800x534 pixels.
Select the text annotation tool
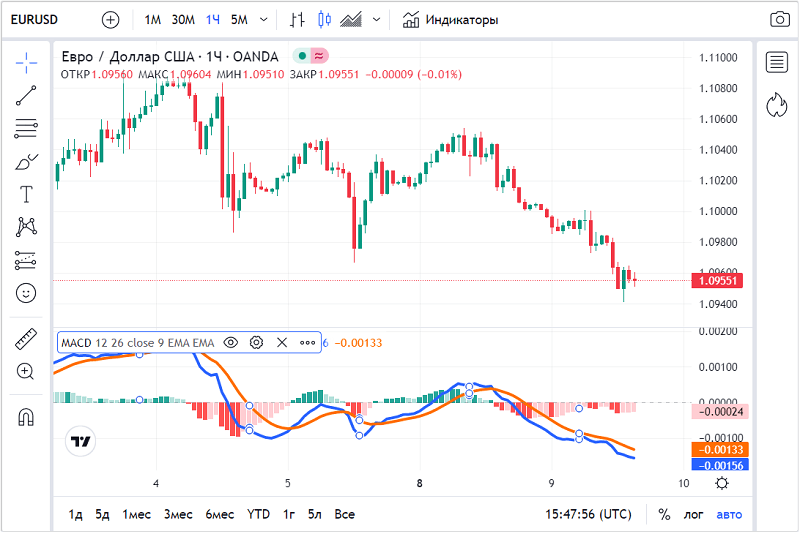point(26,194)
